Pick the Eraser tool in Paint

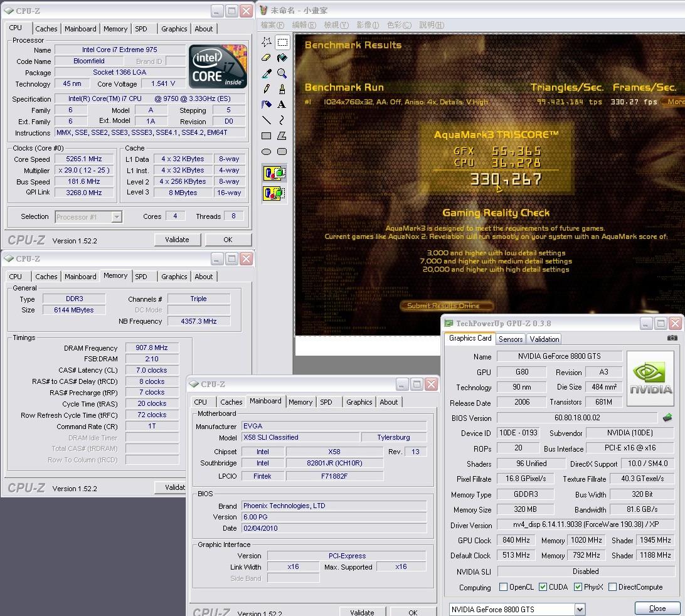[x=267, y=58]
